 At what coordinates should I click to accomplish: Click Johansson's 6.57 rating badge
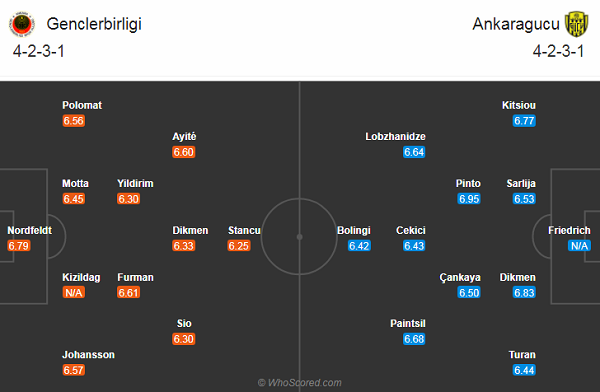point(73,370)
